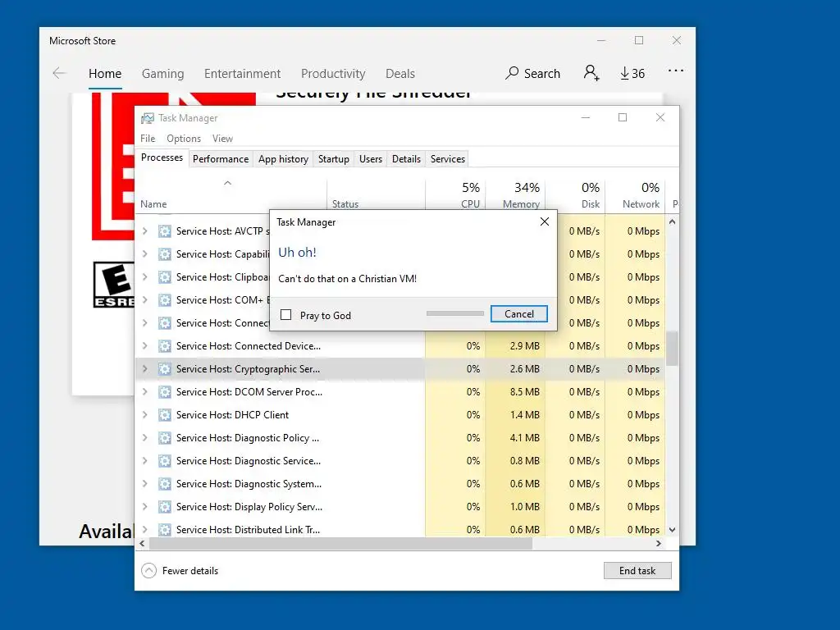Open Search in Microsoft Store

pos(532,73)
